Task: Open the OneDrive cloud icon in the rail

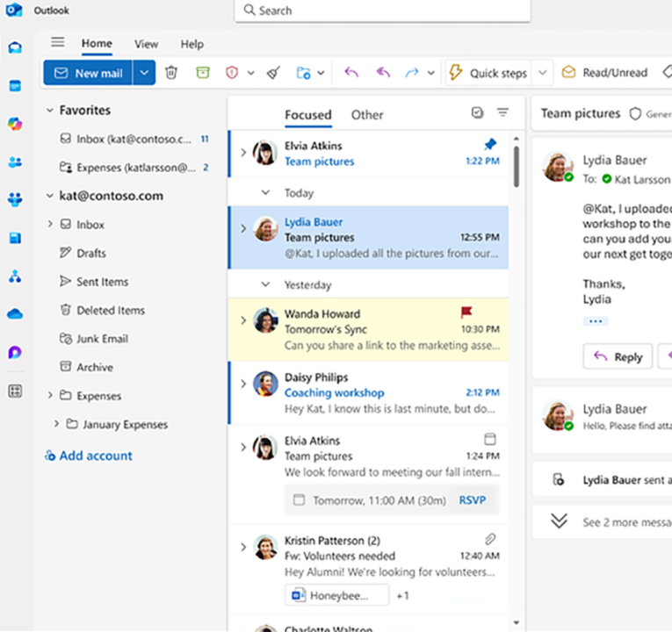Action: pyautogui.click(x=15, y=314)
